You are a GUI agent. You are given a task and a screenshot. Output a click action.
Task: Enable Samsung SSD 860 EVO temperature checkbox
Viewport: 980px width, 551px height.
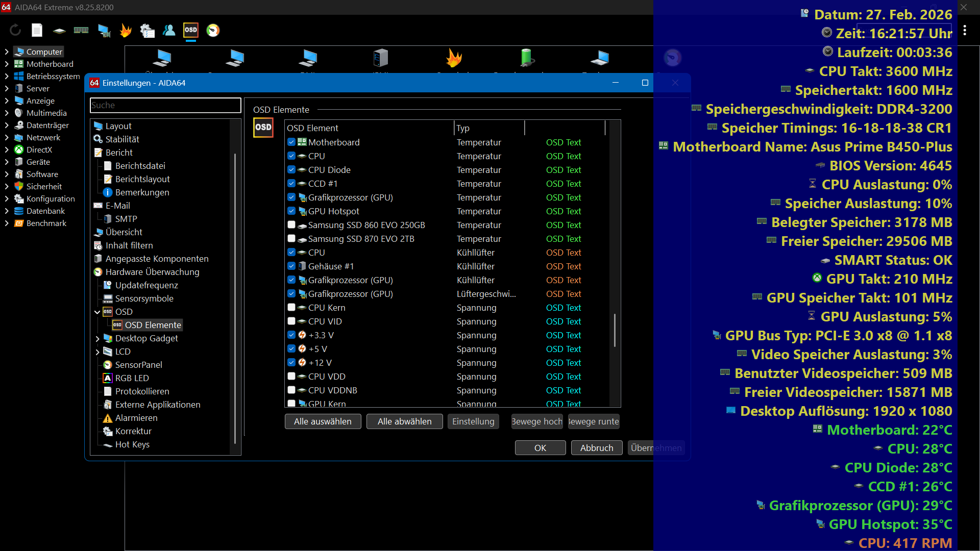[291, 225]
